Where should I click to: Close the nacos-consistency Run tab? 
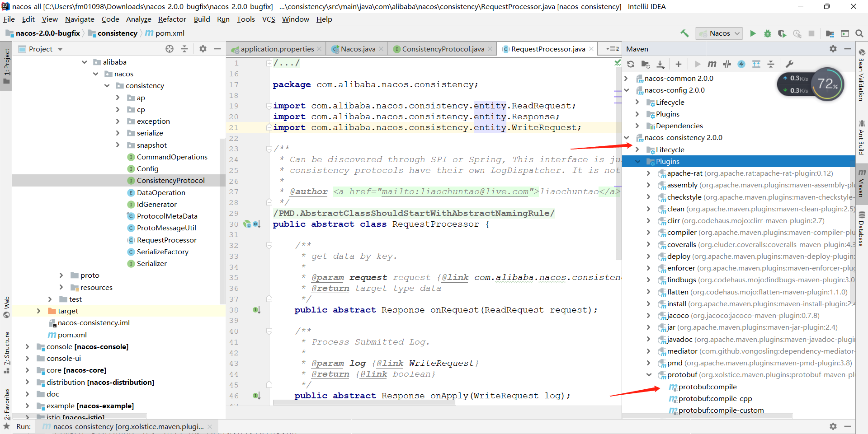[x=210, y=426]
